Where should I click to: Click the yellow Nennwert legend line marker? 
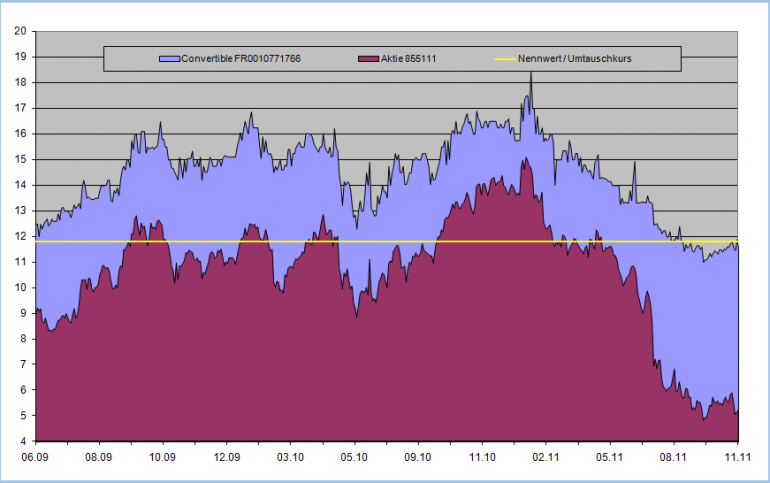(505, 59)
